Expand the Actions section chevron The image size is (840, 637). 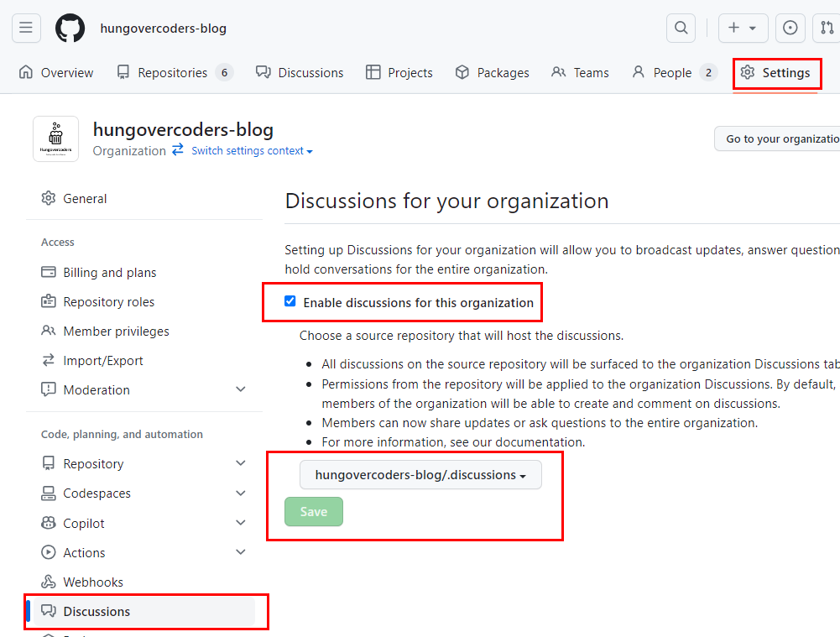[241, 552]
